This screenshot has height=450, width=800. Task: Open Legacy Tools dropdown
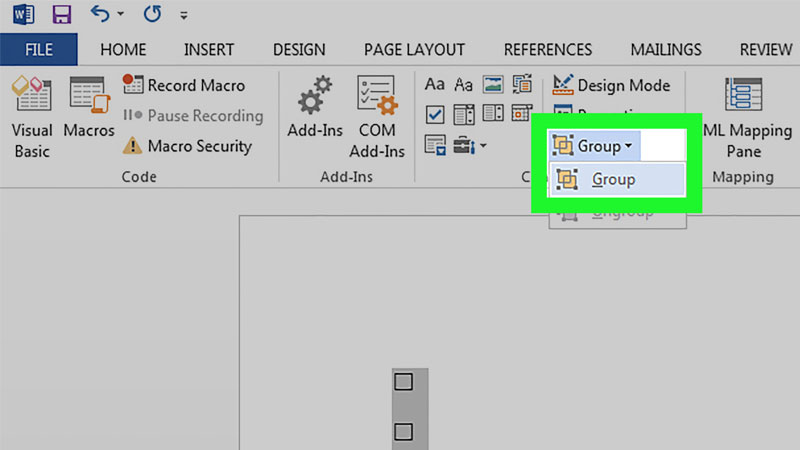469,145
